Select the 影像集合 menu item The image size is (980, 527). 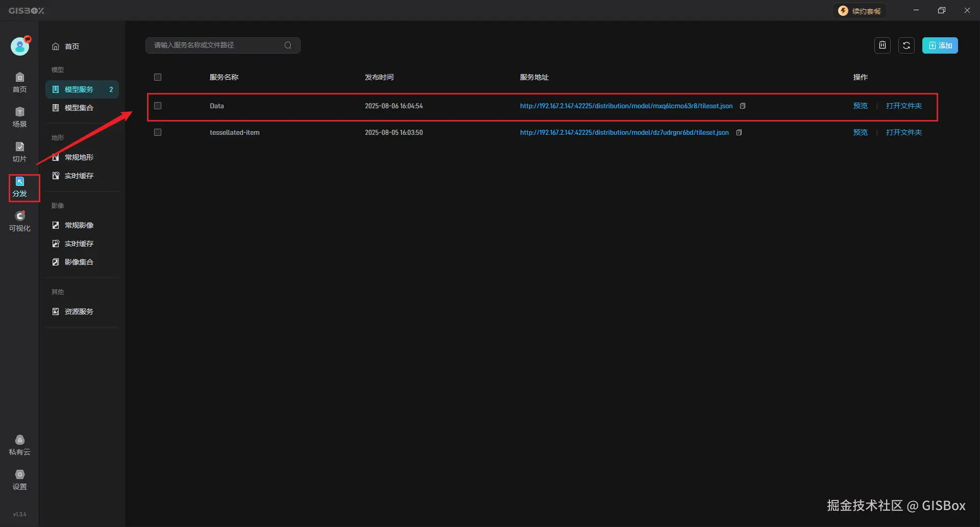pos(82,262)
